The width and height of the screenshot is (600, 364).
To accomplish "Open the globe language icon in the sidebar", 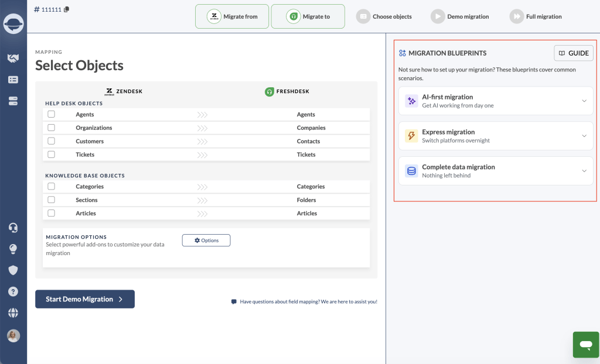I will coord(13,313).
